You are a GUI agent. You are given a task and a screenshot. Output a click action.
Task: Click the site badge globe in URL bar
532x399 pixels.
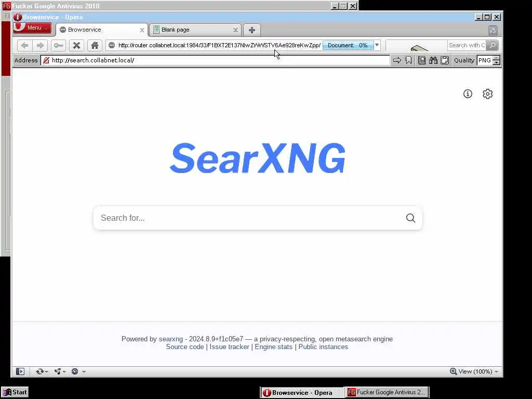click(x=112, y=45)
